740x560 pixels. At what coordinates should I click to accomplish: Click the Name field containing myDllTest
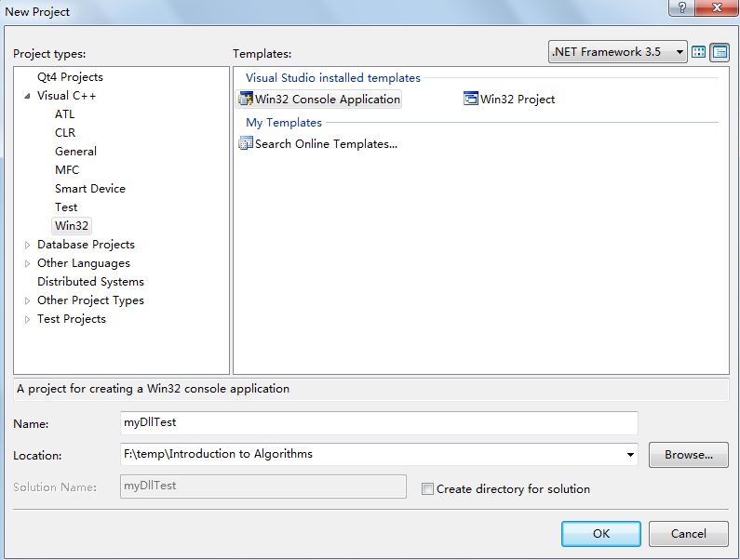[379, 422]
